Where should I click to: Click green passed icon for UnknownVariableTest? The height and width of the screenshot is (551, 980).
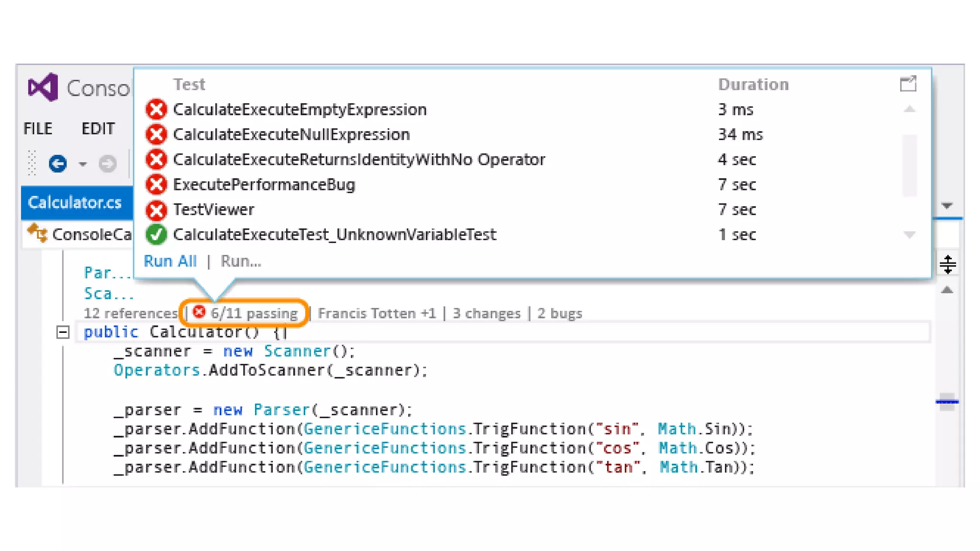(156, 234)
